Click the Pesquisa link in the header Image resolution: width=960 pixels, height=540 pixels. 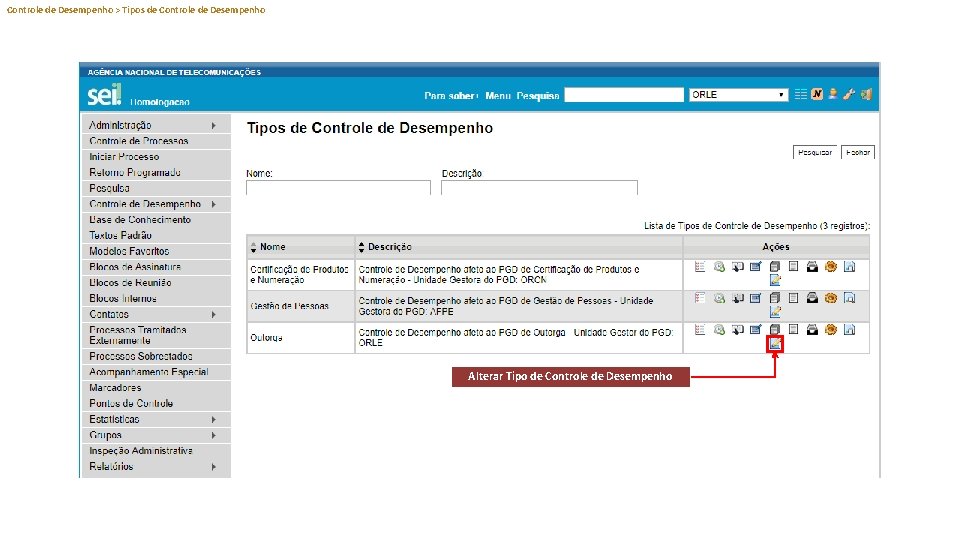[538, 96]
